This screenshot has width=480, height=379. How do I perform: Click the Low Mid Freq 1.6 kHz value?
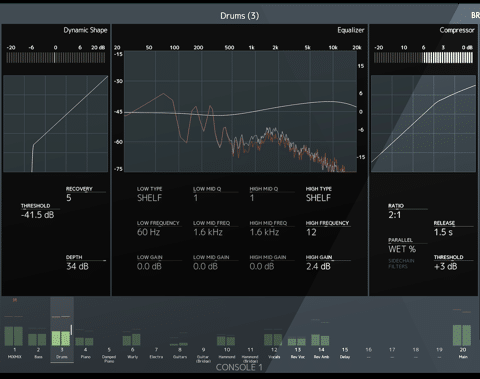[x=208, y=232]
